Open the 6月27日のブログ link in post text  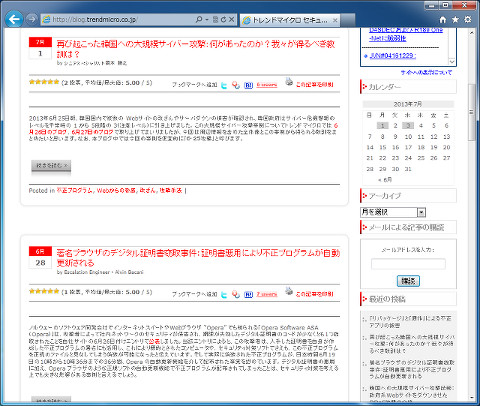(x=92, y=132)
